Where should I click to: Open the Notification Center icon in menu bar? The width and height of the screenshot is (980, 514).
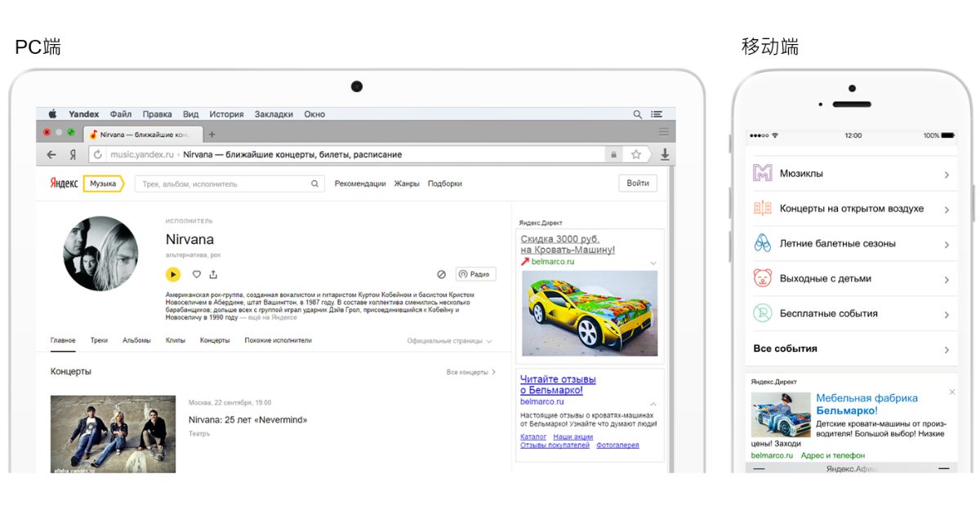click(657, 114)
